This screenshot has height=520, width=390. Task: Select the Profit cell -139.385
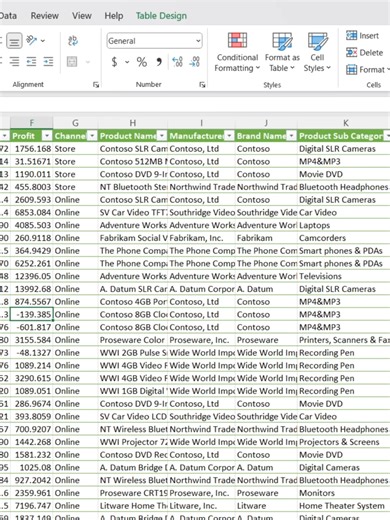(x=31, y=314)
